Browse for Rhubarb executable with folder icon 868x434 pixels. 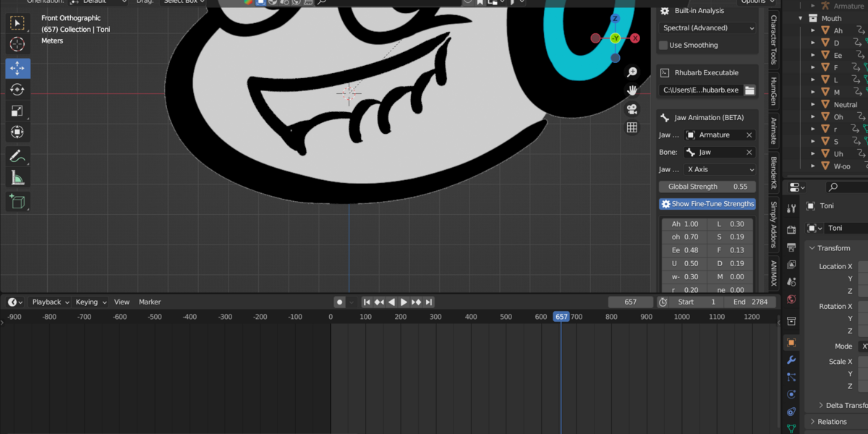(749, 90)
